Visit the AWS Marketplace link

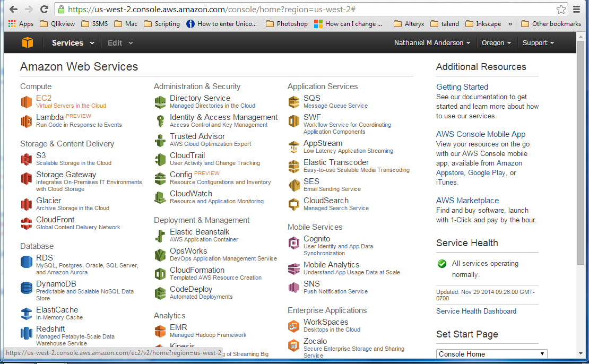point(467,201)
